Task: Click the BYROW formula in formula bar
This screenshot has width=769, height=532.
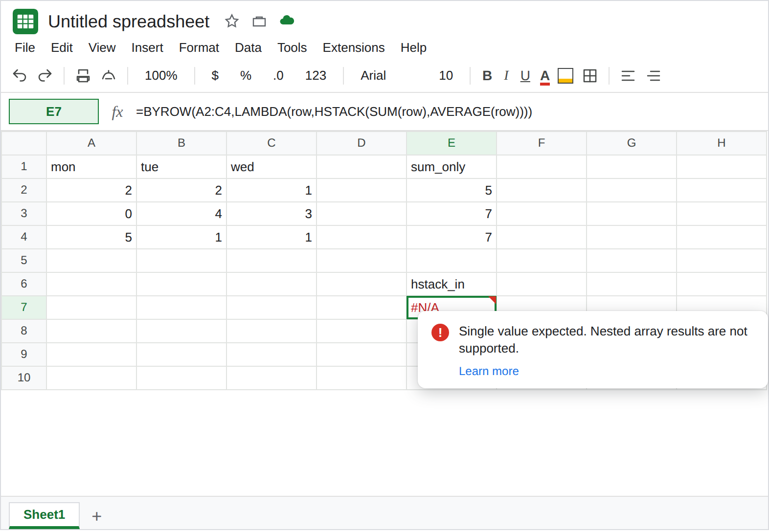Action: coord(334,112)
